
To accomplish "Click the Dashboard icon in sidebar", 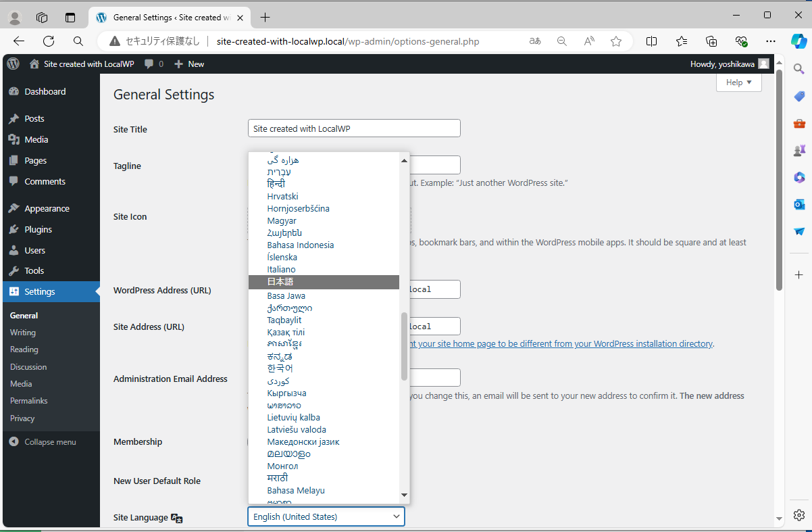I will [x=14, y=91].
